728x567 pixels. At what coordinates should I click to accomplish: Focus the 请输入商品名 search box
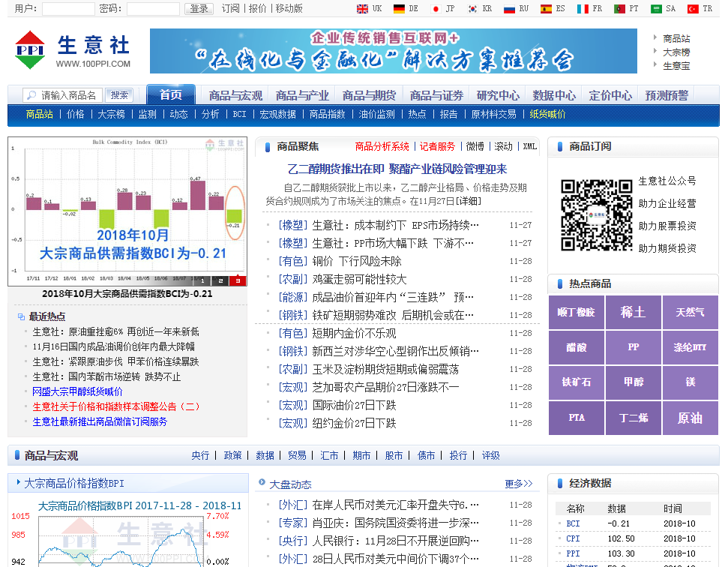[63, 95]
